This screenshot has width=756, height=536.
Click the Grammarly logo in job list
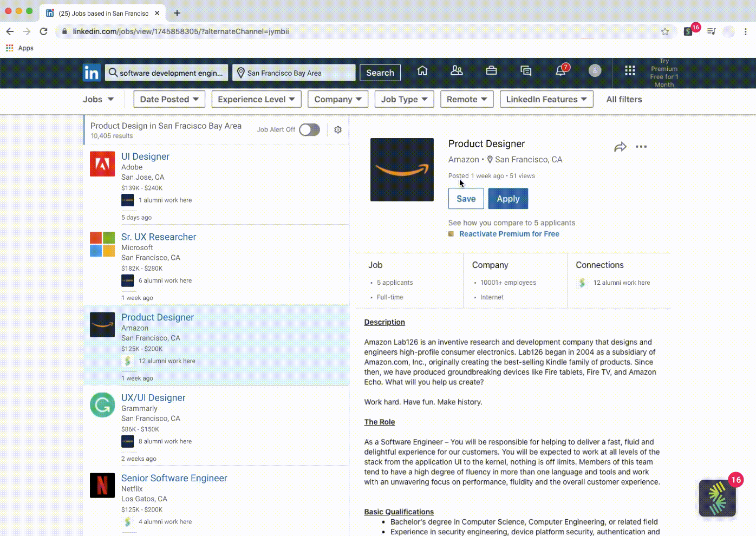coord(102,405)
